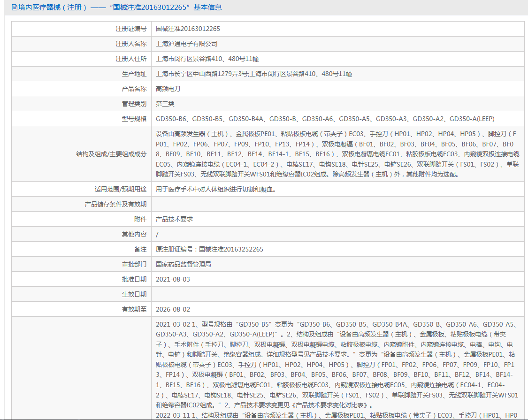This screenshot has height=420, width=528.
Task: Select 国家药品监督管理局 value
Action: coord(184,264)
